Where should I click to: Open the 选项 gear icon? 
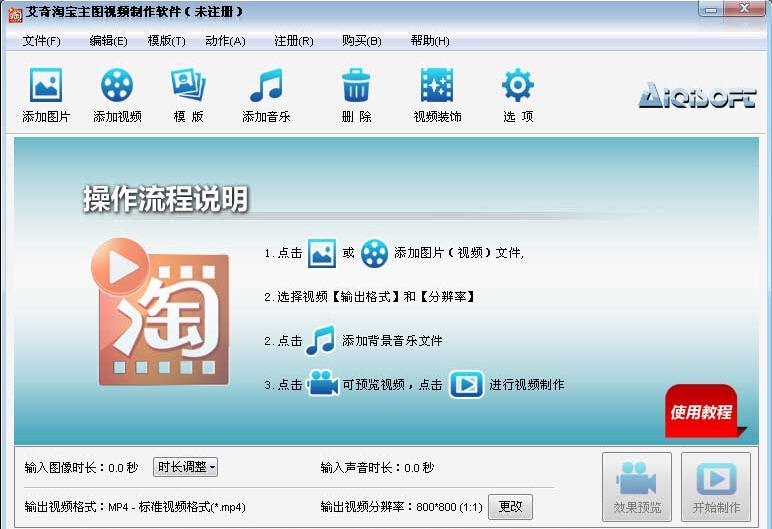click(517, 85)
